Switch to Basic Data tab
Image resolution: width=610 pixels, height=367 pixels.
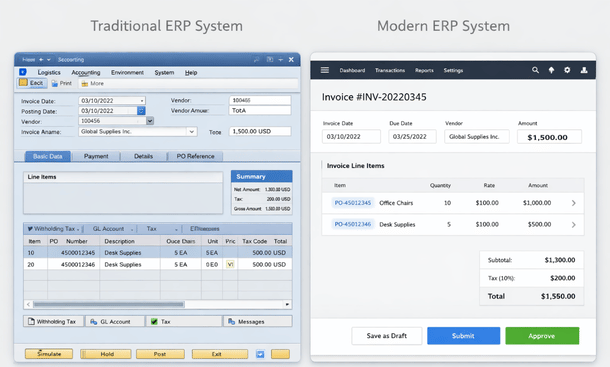(x=48, y=156)
